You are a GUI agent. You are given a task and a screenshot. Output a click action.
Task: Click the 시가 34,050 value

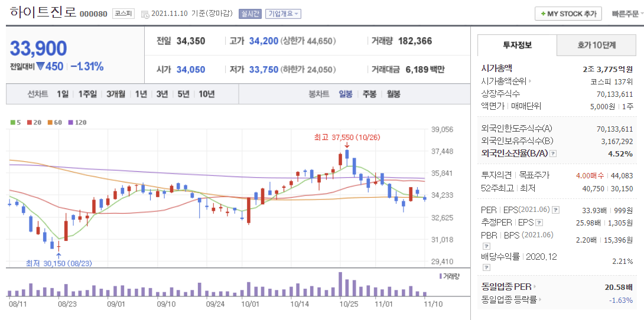click(191, 70)
